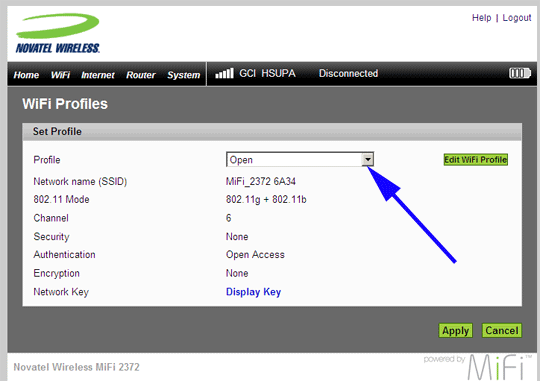This screenshot has height=381, width=540.
Task: Click the Disconnected status text
Action: tap(348, 73)
